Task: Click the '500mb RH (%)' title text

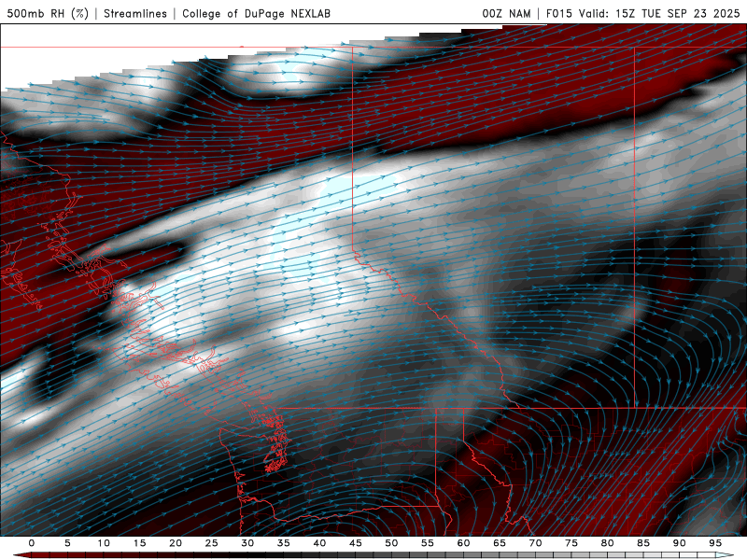Action: [x=48, y=13]
